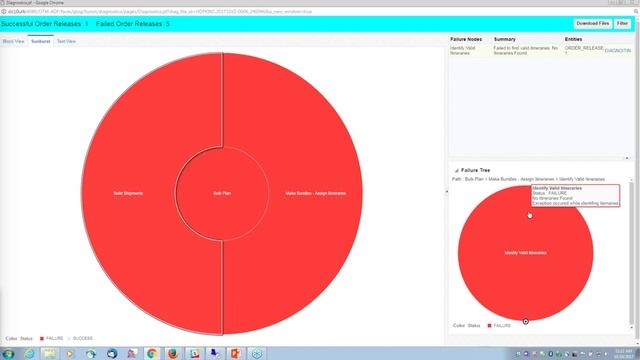Click the Failure Tree path breadcrumb text
The width and height of the screenshot is (640, 360).
[529, 179]
